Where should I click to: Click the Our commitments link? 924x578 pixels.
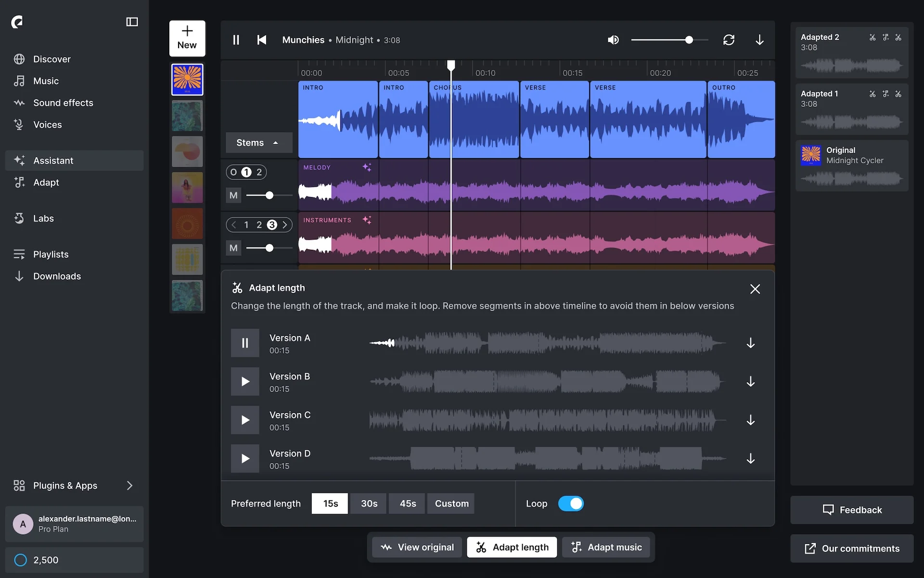tap(851, 549)
